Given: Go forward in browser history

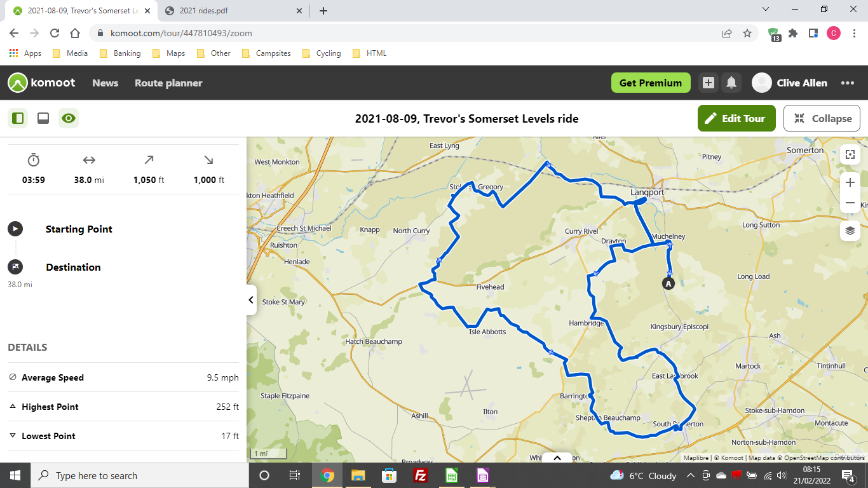Looking at the screenshot, I should [34, 33].
